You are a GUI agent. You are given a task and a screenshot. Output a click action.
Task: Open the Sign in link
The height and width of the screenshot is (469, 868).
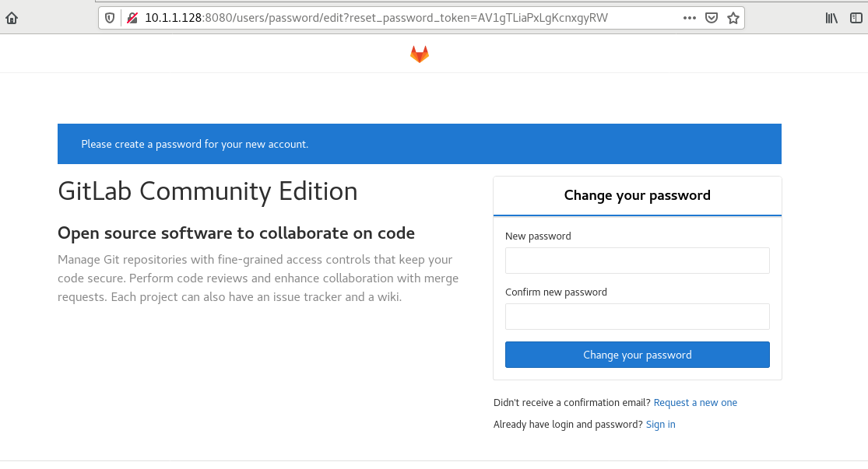coord(660,424)
